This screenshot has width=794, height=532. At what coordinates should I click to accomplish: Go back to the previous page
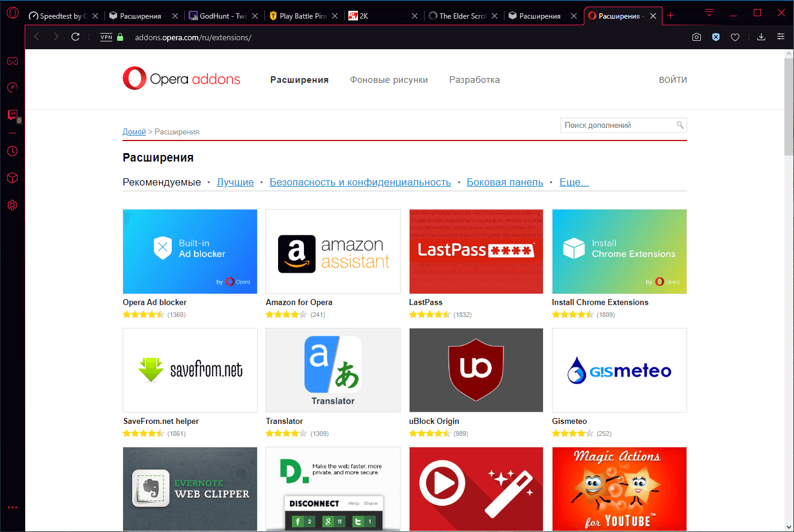[x=37, y=37]
